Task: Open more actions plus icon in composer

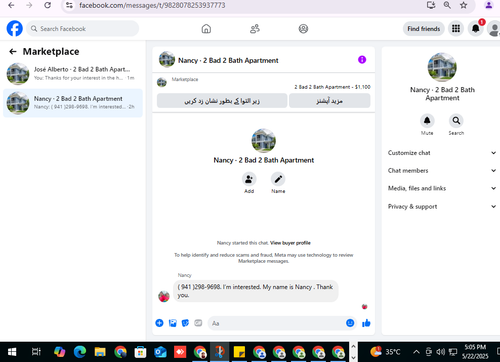Action: click(159, 323)
